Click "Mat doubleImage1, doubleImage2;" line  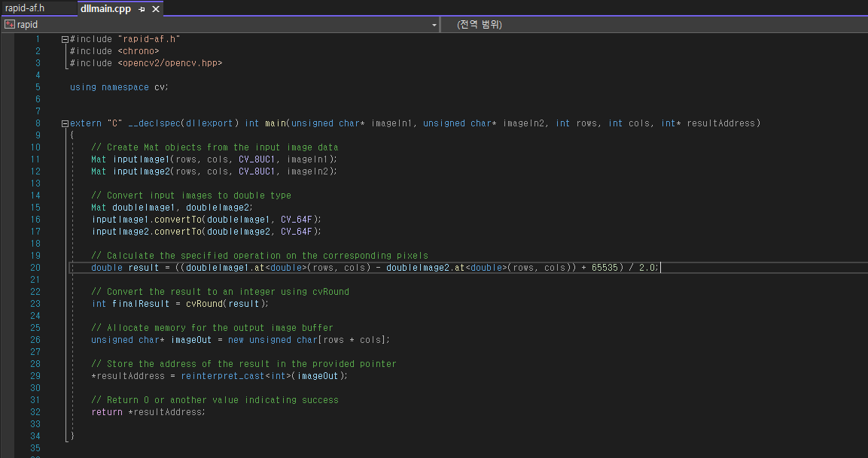tap(172, 208)
